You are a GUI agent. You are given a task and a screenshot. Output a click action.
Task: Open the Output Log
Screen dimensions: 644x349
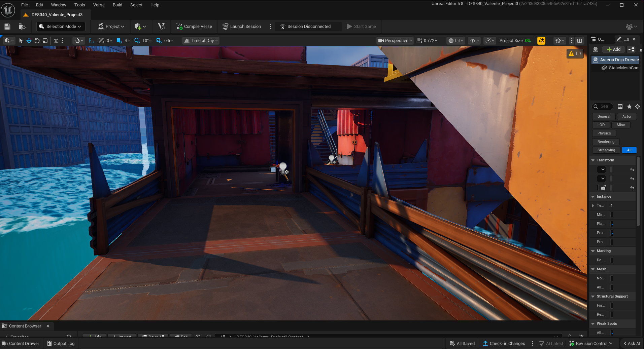[x=61, y=343]
